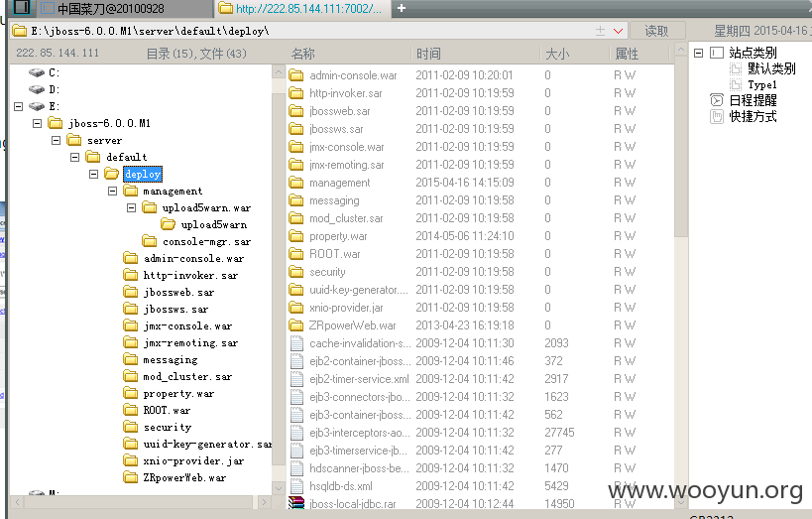The height and width of the screenshot is (519, 812).
Task: Click the directory tree vertical scrollbar
Action: [x=279, y=280]
